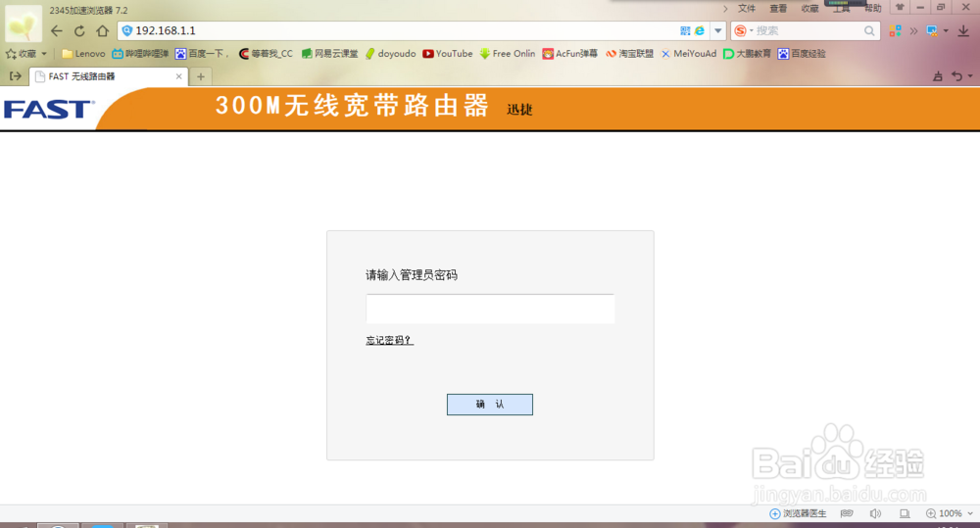The width and height of the screenshot is (980, 528).
Task: Click the status bar privacy mask icon
Action: click(x=847, y=513)
